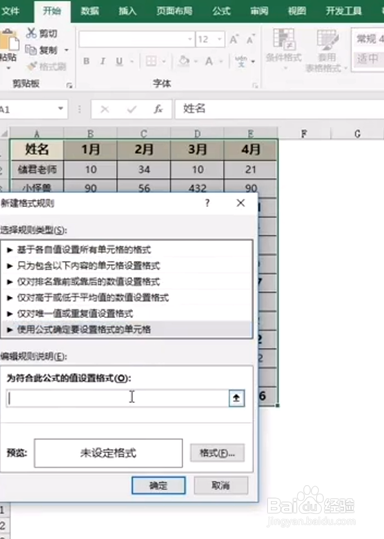Expand the fill color dropdown arrow
This screenshot has height=539, width=384.
tap(196, 62)
